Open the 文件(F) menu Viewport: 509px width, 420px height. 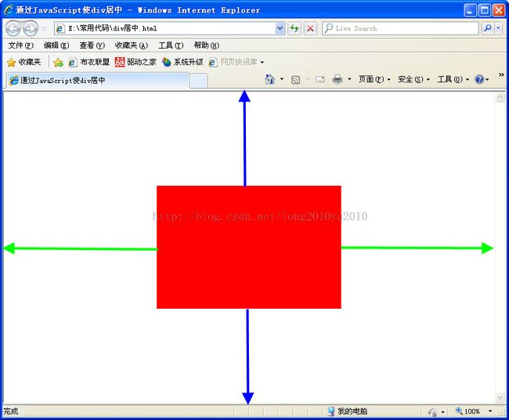pyautogui.click(x=21, y=45)
